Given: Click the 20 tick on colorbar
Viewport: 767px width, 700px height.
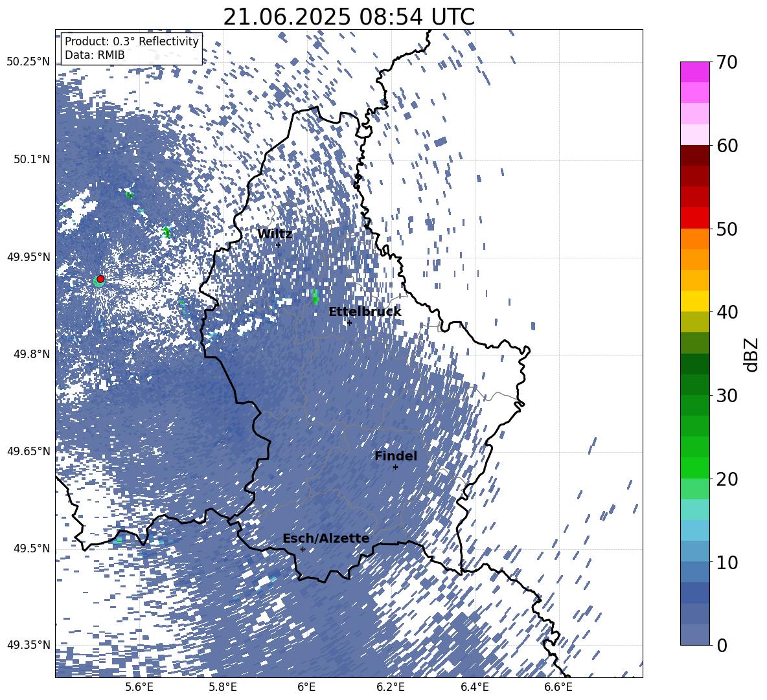Looking at the screenshot, I should coord(727,479).
